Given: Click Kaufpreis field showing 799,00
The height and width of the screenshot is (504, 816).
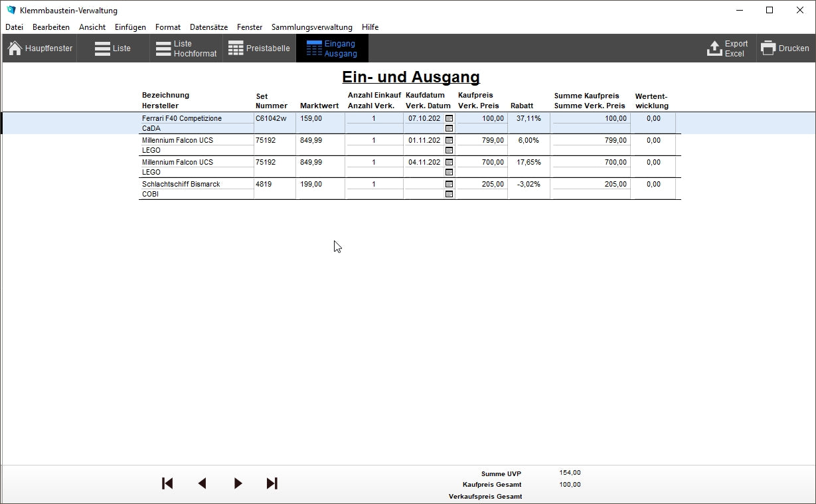Looking at the screenshot, I should [x=481, y=140].
